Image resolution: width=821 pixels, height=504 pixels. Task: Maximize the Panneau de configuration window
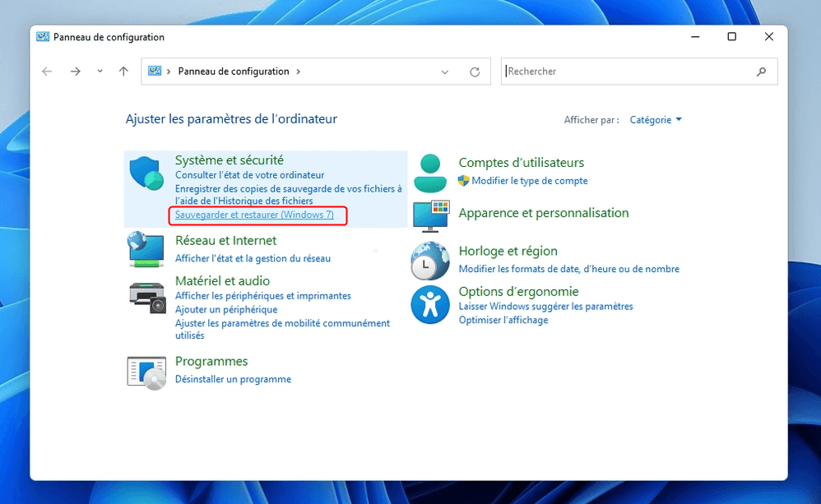732,37
